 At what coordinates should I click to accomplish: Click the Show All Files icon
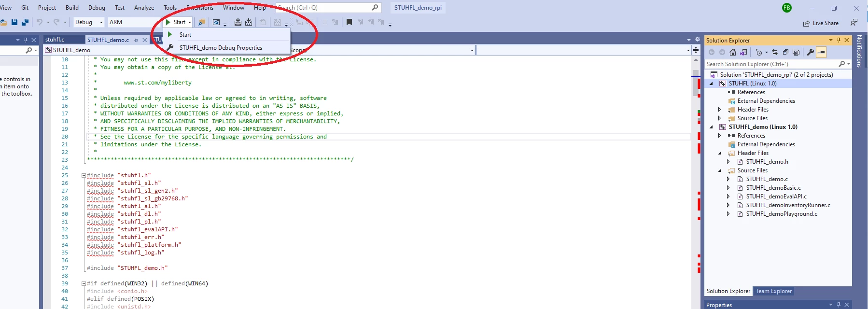click(x=796, y=52)
